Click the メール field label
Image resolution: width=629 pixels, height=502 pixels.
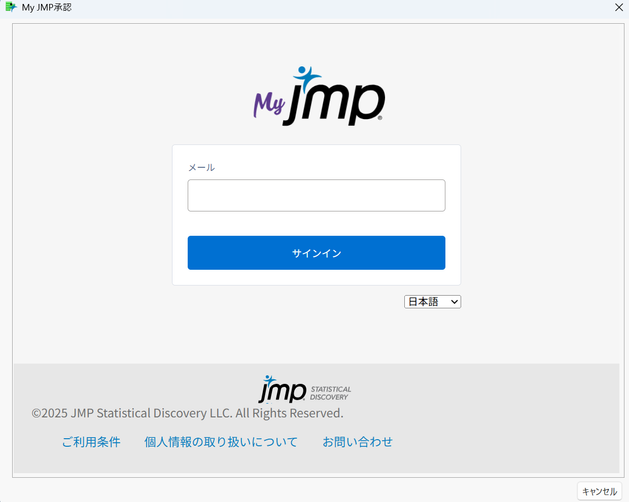tap(201, 167)
